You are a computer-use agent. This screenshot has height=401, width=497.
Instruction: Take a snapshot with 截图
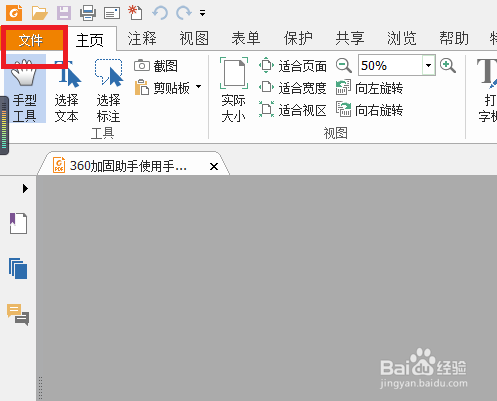pos(156,66)
